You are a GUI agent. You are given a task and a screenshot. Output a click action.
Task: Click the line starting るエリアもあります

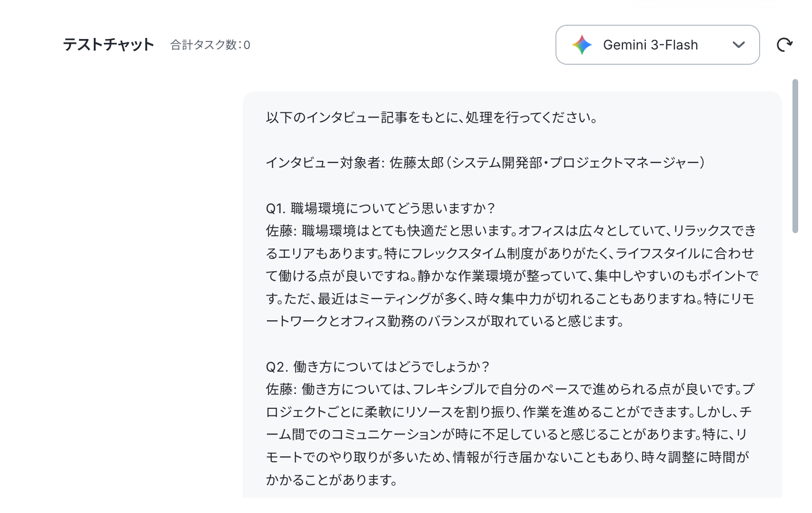coord(510,253)
